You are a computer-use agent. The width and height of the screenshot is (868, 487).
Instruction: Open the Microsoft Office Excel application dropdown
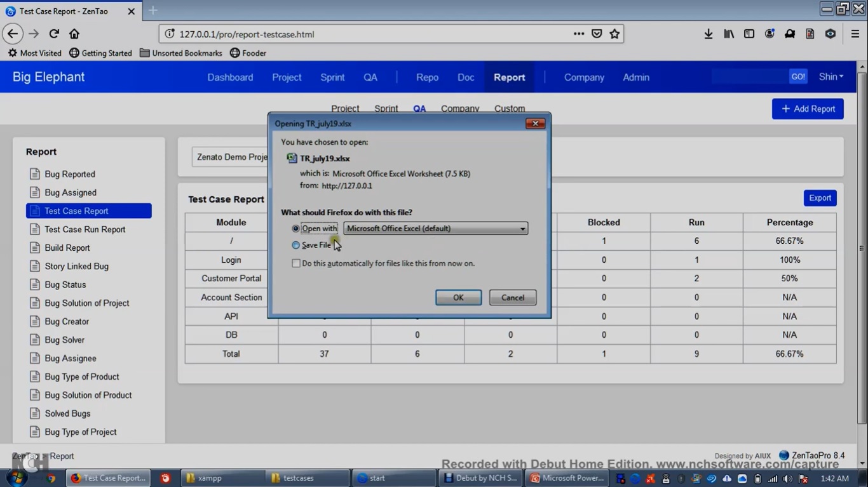tap(435, 229)
